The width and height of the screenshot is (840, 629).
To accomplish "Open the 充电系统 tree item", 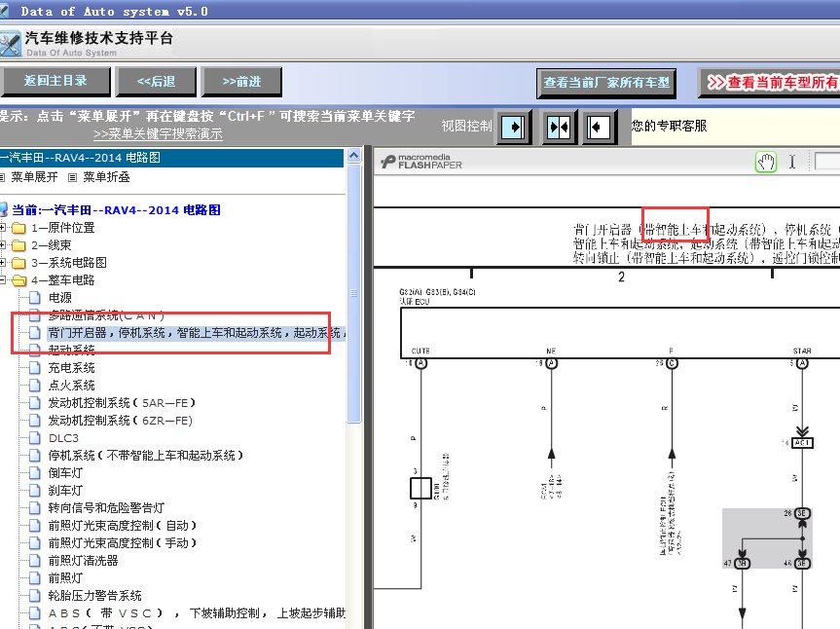I will point(71,368).
